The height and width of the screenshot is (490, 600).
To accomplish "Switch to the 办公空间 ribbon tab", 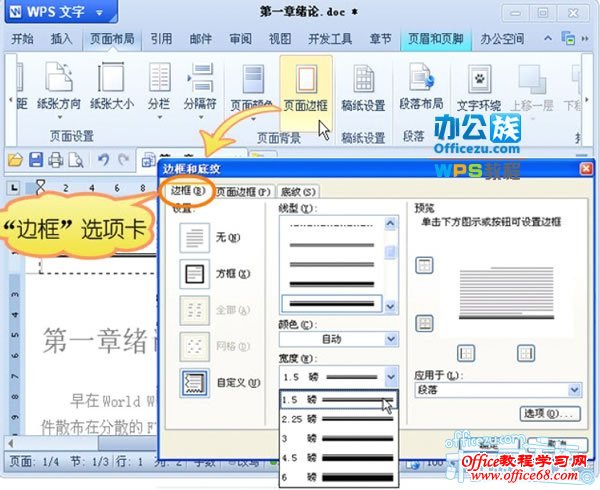I will [x=502, y=39].
